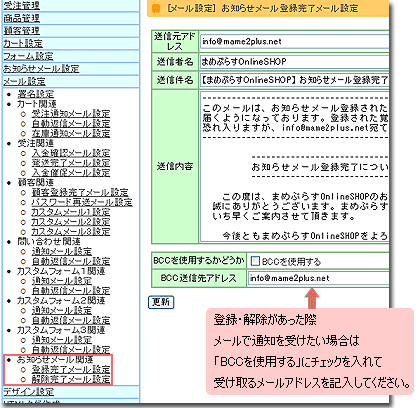Open 通知メール設定 under カスタムフォーム1関連

(x=62, y=281)
